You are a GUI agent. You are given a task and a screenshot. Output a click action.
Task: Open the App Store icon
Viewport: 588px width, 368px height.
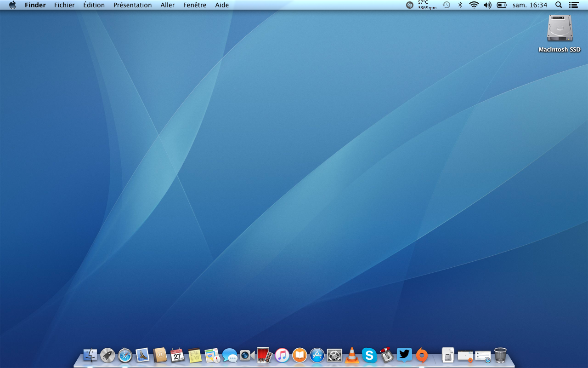click(317, 355)
